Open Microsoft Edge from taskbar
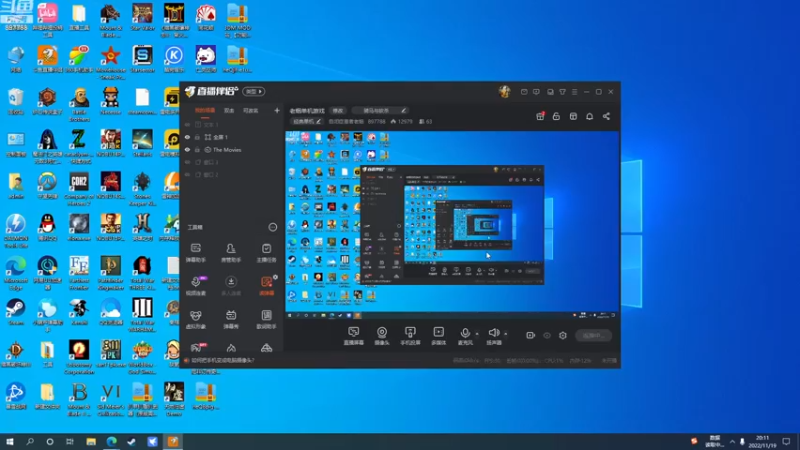This screenshot has height=450, width=800. (x=112, y=441)
